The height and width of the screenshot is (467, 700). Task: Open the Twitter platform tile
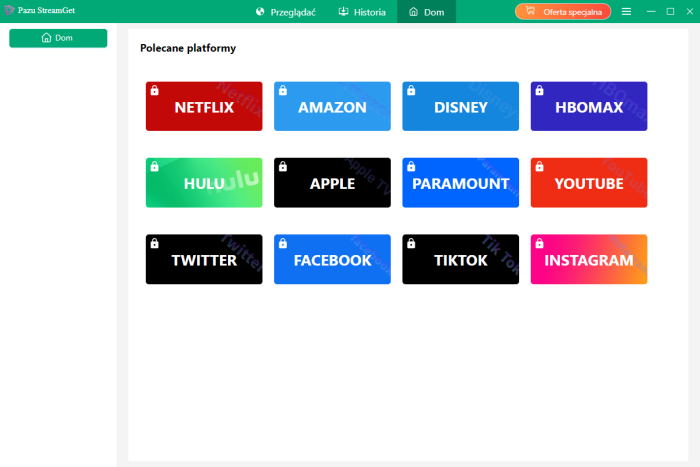[x=204, y=259]
